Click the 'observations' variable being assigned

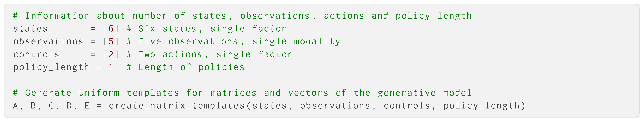click(48, 41)
